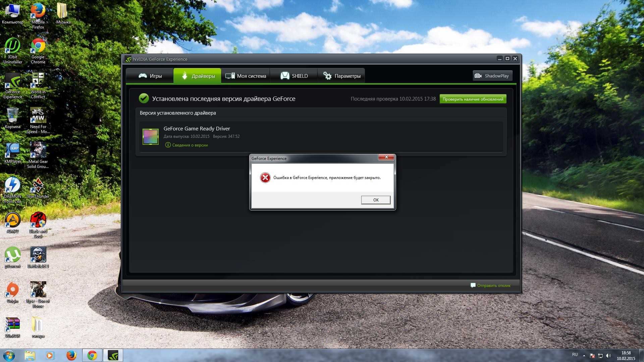Switch to the Игры tab
The height and width of the screenshot is (362, 644).
(150, 76)
